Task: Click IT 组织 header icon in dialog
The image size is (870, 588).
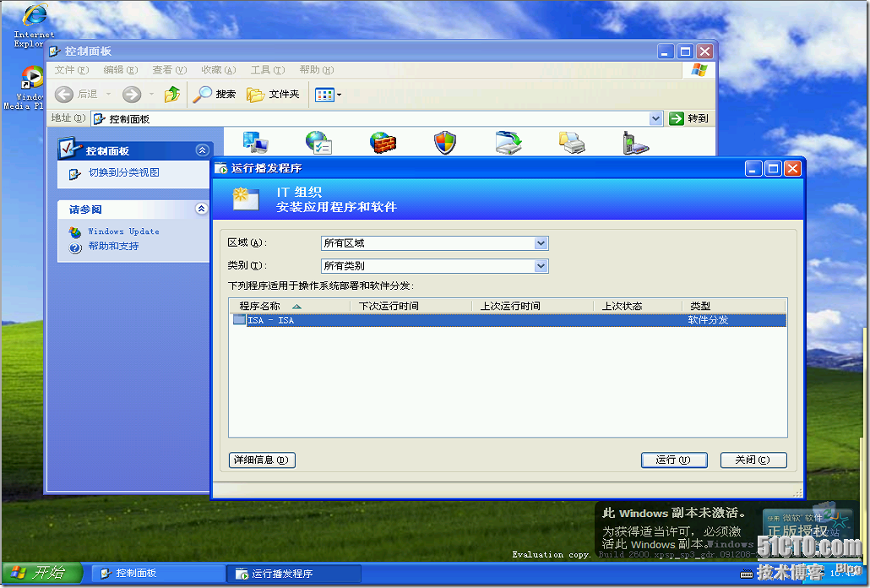Action: click(246, 199)
